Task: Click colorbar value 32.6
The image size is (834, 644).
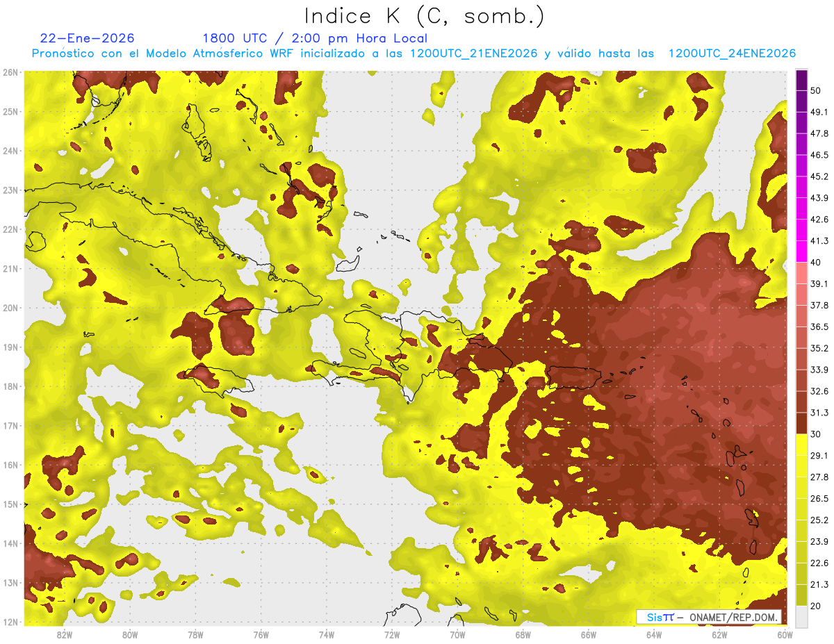Action: pos(819,391)
